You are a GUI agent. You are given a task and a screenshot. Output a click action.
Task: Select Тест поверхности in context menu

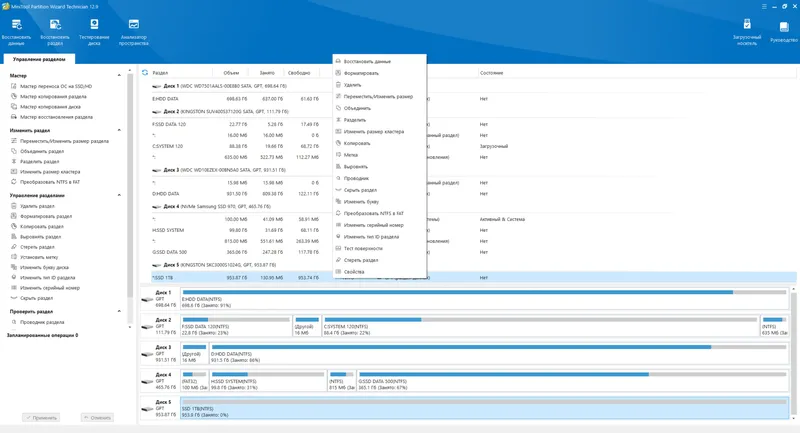coord(380,248)
